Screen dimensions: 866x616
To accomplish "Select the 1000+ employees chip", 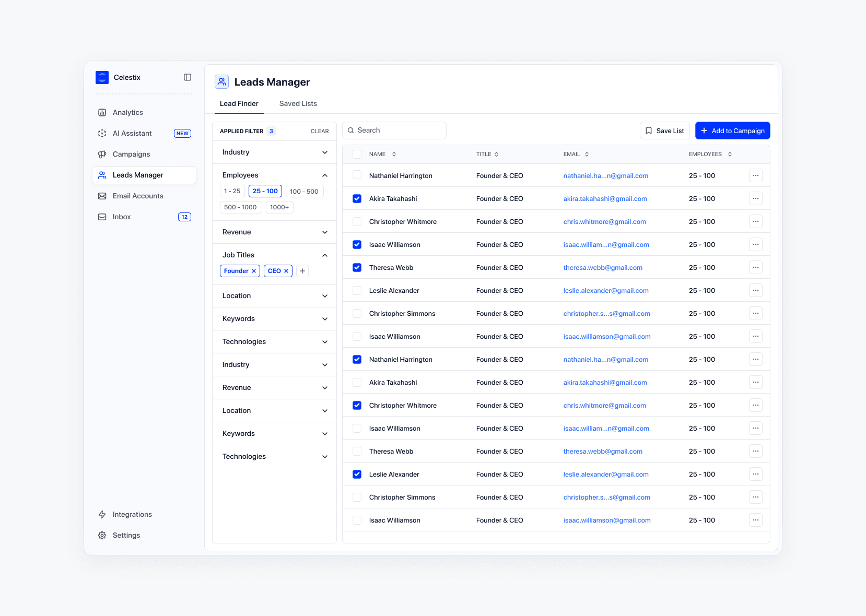I will pyautogui.click(x=279, y=207).
